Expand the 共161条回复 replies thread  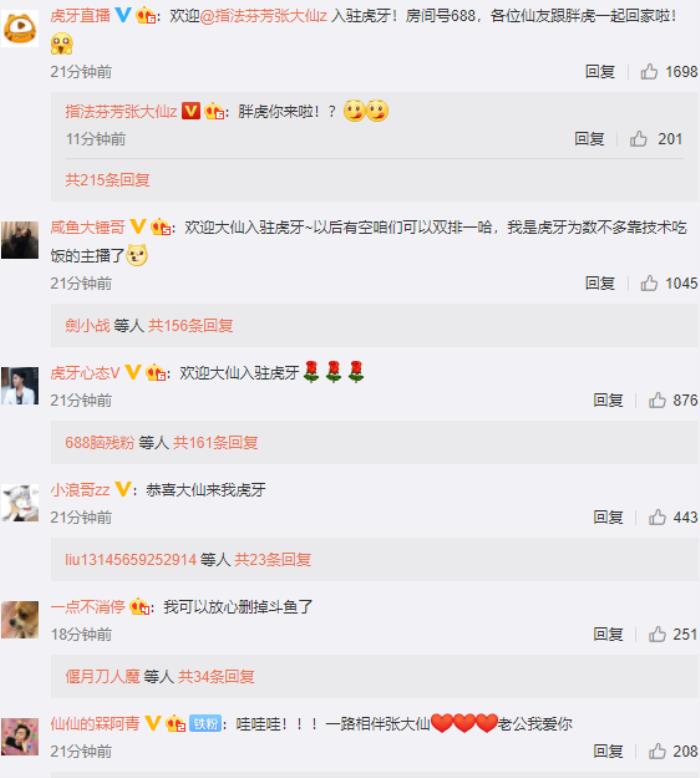click(x=215, y=442)
